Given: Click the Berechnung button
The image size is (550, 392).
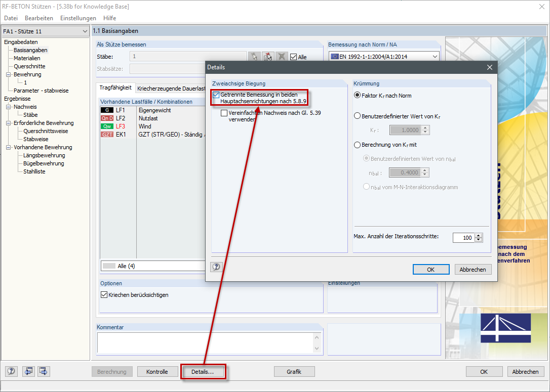Looking at the screenshot, I should pyautogui.click(x=112, y=372).
